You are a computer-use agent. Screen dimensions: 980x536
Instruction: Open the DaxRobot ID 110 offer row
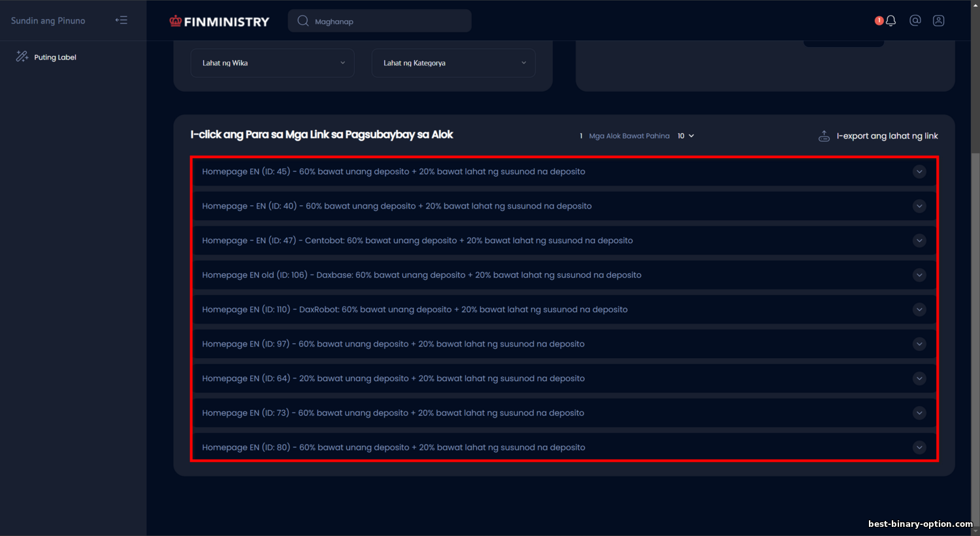pos(564,309)
